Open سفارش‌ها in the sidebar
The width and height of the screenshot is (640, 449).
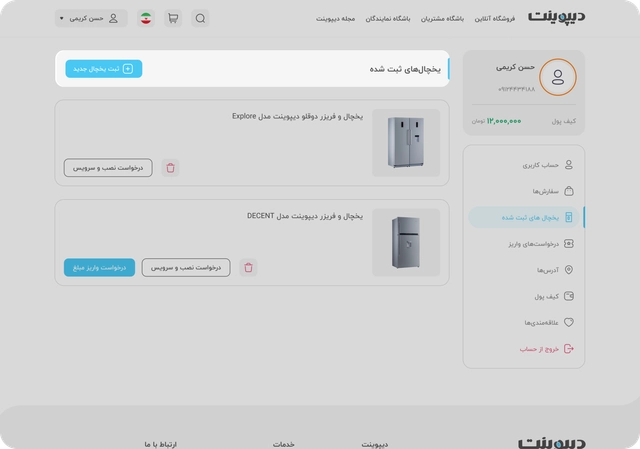pyautogui.click(x=524, y=191)
